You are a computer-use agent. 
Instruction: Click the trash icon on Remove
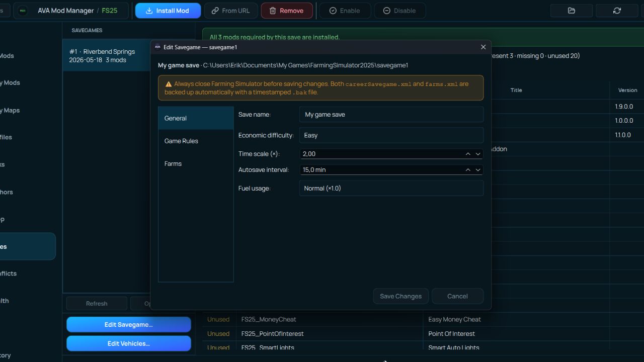(x=273, y=11)
